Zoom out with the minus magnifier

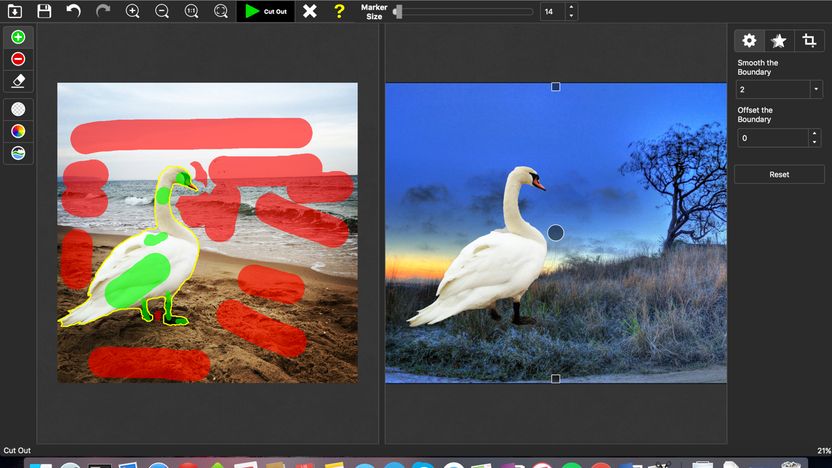[162, 11]
